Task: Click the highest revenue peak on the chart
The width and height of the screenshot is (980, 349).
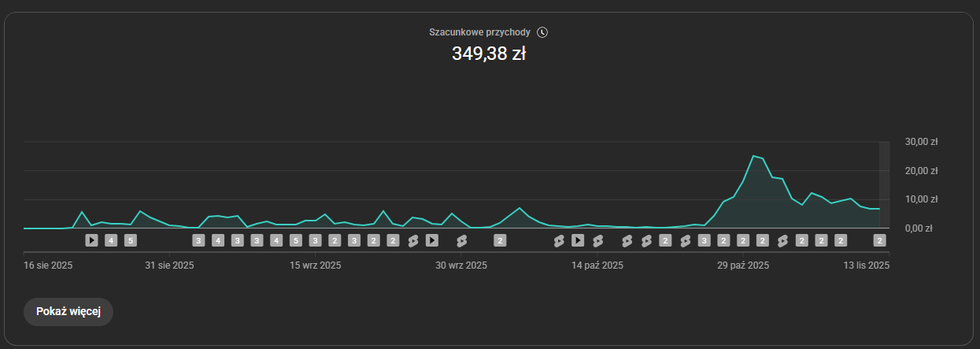Action: click(x=753, y=156)
